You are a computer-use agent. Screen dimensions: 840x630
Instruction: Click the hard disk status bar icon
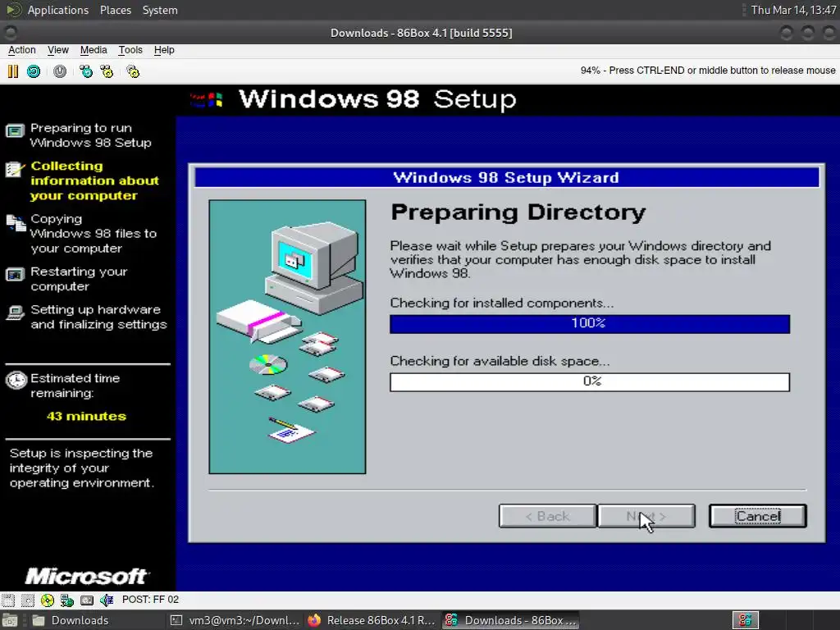point(87,600)
